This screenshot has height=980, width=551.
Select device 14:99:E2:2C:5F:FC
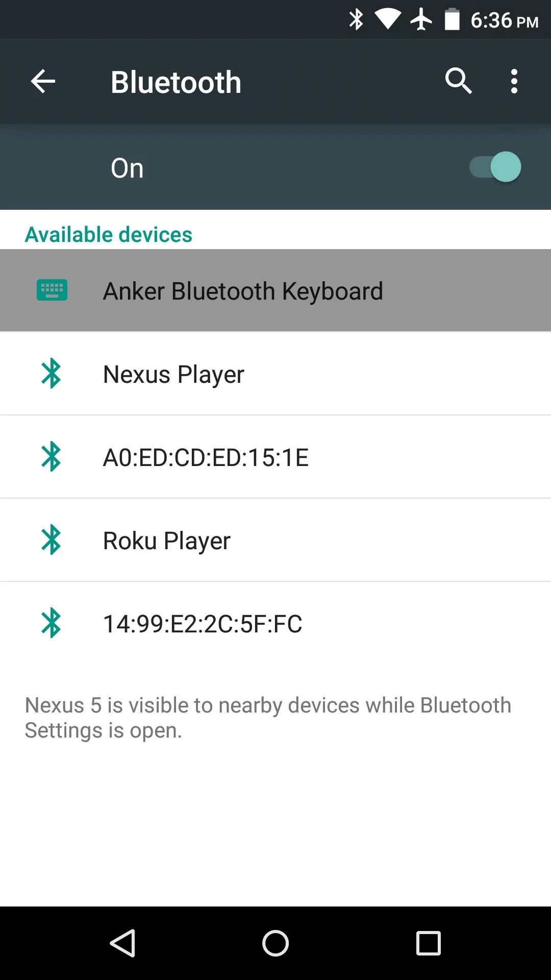[275, 623]
